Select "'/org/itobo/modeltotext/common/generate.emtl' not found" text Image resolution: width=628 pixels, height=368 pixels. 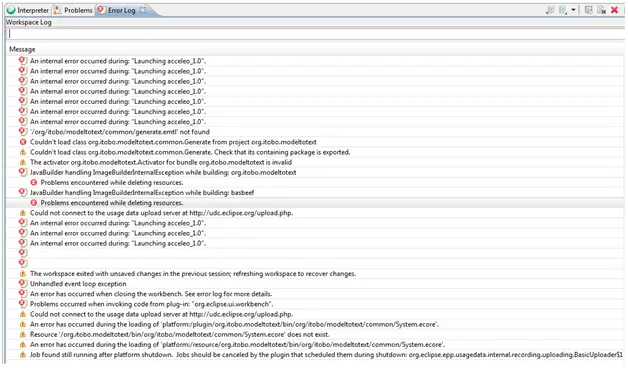tap(120, 132)
